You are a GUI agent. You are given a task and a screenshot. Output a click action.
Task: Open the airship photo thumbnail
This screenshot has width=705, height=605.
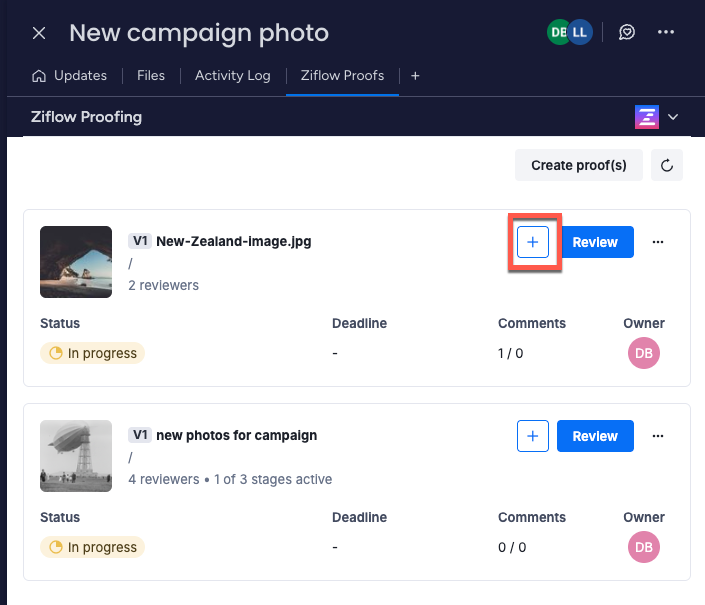[76, 456]
